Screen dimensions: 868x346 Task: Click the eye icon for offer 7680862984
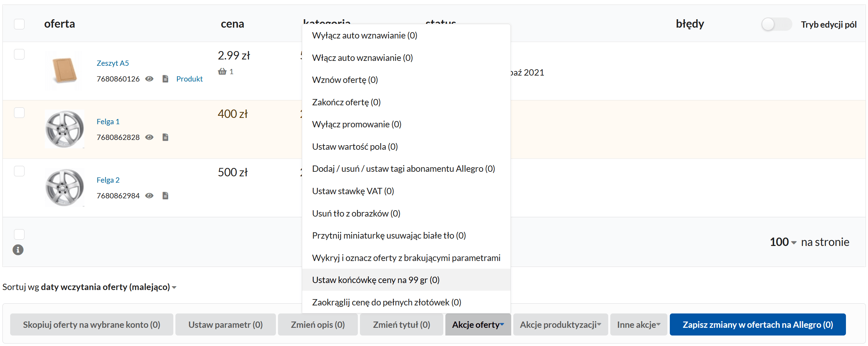pyautogui.click(x=149, y=196)
